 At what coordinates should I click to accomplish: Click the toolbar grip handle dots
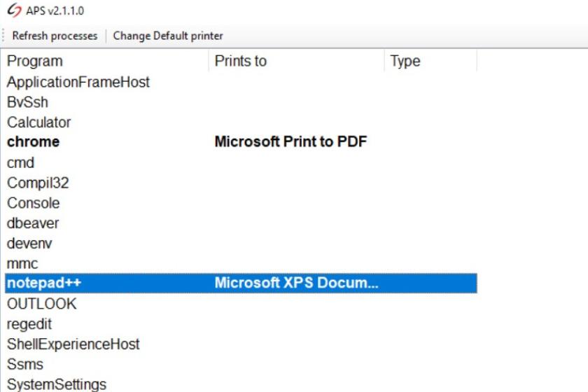pos(3,36)
